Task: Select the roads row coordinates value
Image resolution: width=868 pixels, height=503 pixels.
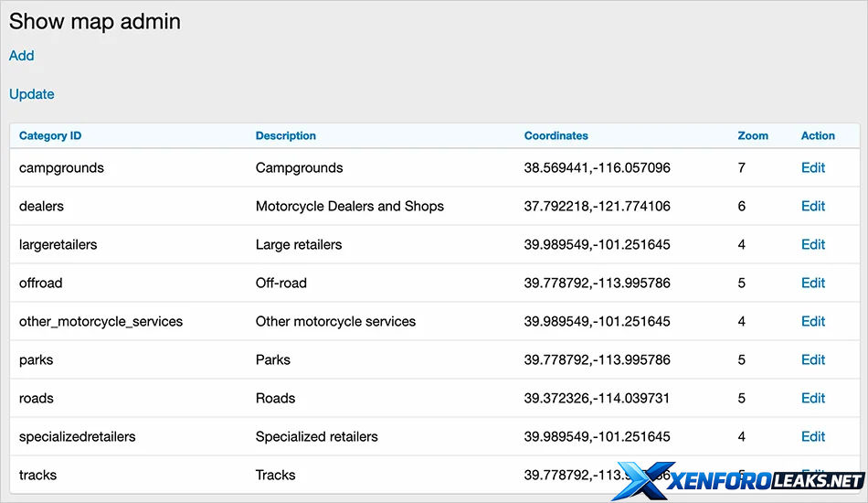Action: coord(597,399)
